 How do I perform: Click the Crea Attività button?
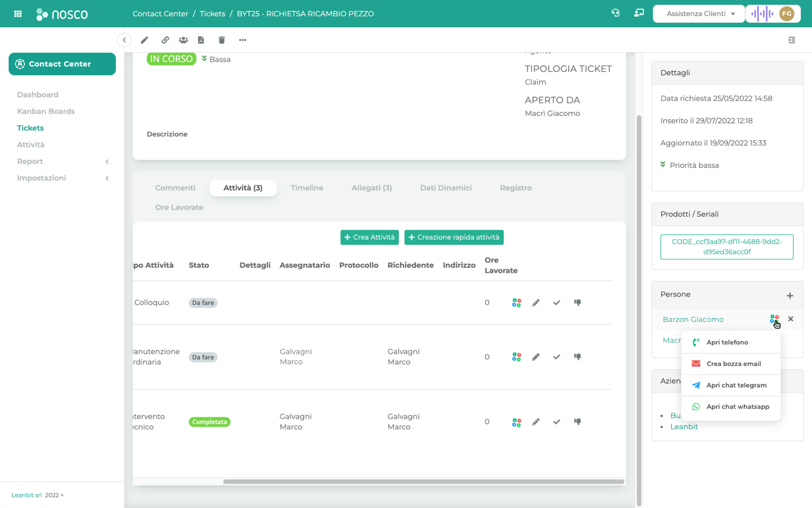tap(369, 237)
